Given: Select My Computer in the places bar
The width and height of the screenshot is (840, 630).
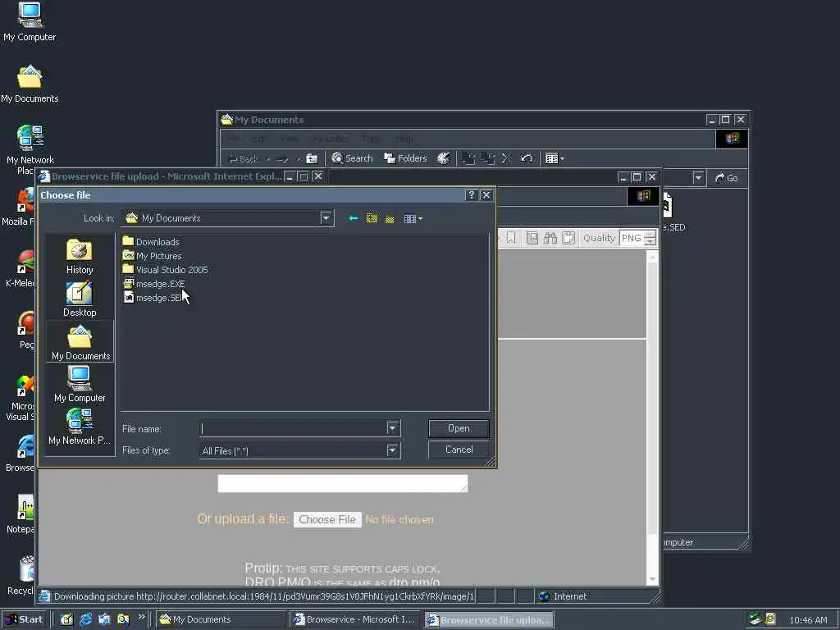Looking at the screenshot, I should coord(80,384).
